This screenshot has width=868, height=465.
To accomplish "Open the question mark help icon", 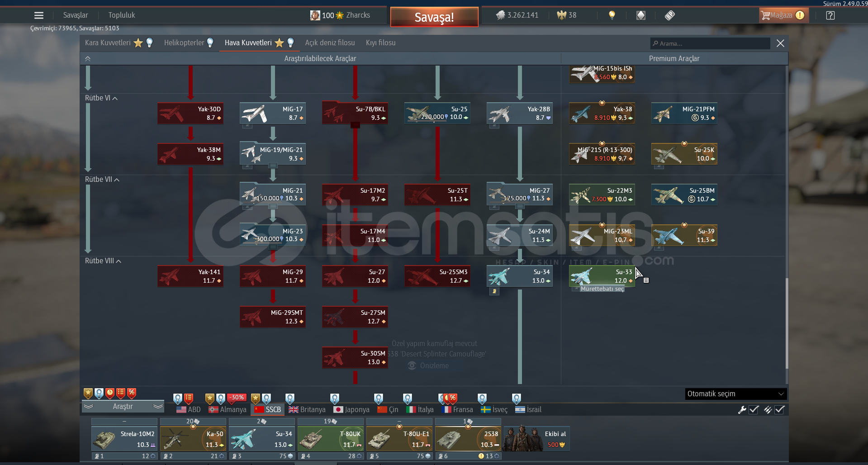I will (x=830, y=15).
